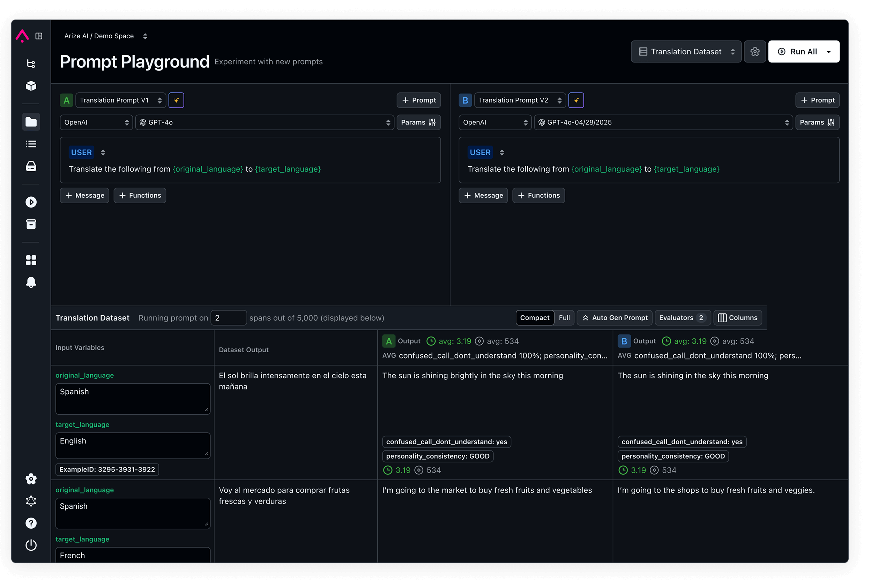
Task: Open the help question mark icon
Action: coord(31,523)
